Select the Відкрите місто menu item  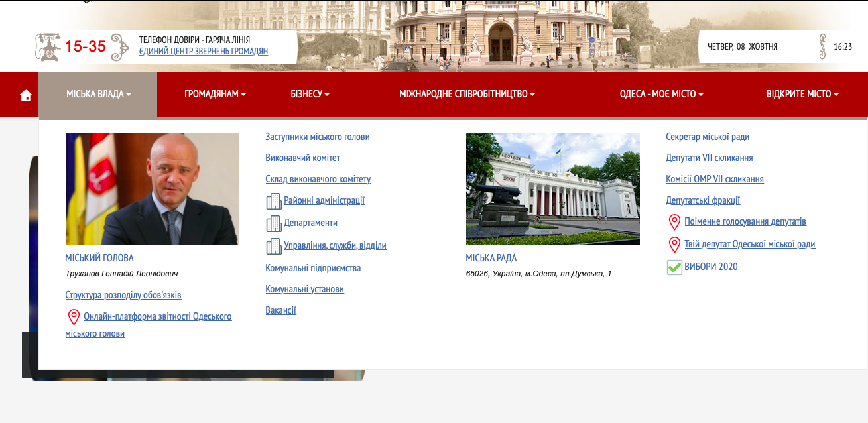click(x=802, y=95)
